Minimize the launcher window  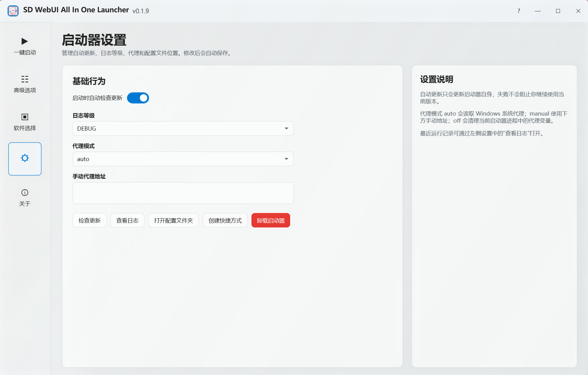[538, 11]
